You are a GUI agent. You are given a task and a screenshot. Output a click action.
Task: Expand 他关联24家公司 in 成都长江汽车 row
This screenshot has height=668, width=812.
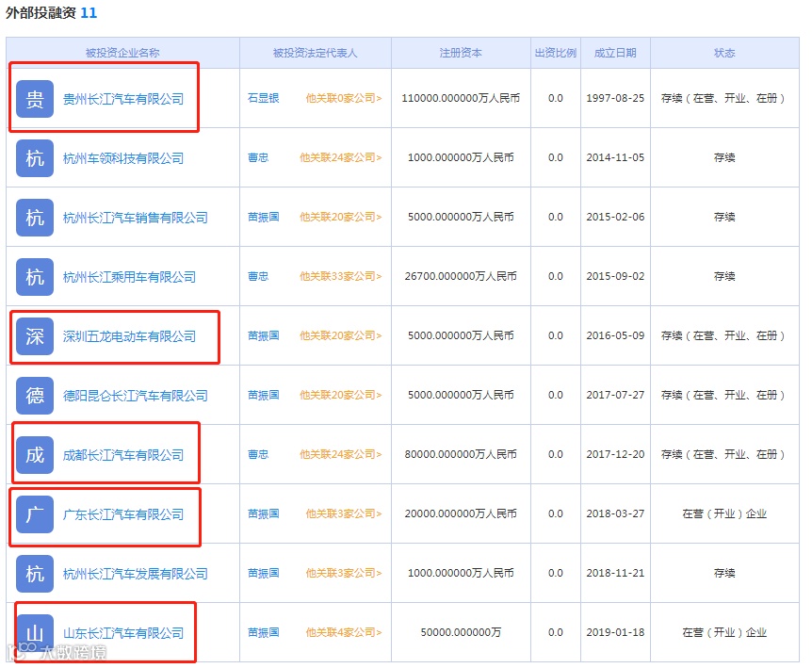(340, 454)
